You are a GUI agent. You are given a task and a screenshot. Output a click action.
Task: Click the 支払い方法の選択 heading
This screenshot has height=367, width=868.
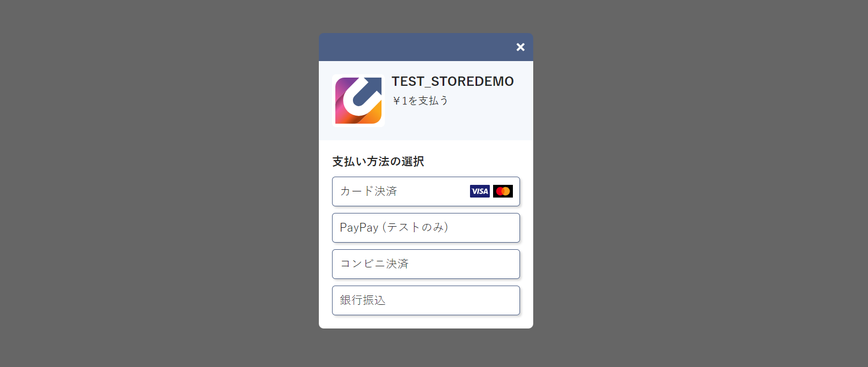coord(378,161)
